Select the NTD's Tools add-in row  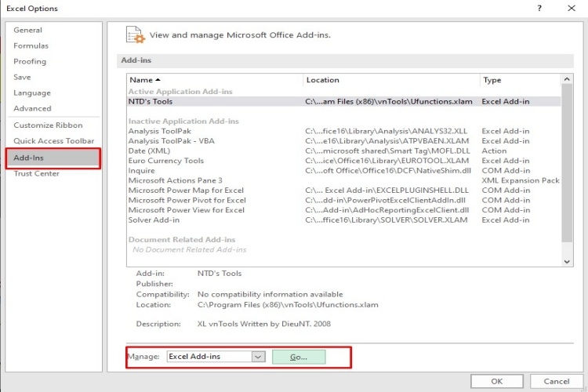tap(344, 102)
